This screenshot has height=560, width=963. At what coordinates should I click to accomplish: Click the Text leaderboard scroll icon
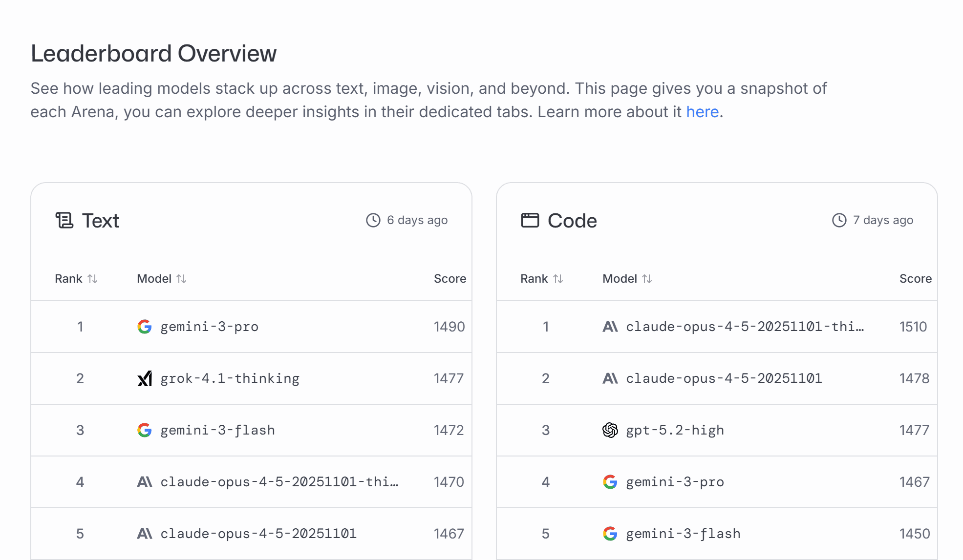click(x=64, y=220)
